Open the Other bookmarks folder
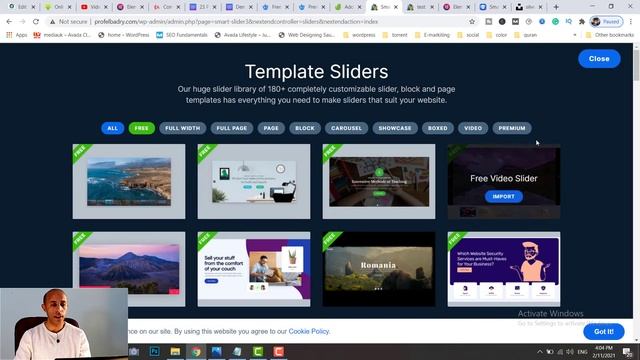Image resolution: width=640 pixels, height=360 pixels. click(x=610, y=35)
